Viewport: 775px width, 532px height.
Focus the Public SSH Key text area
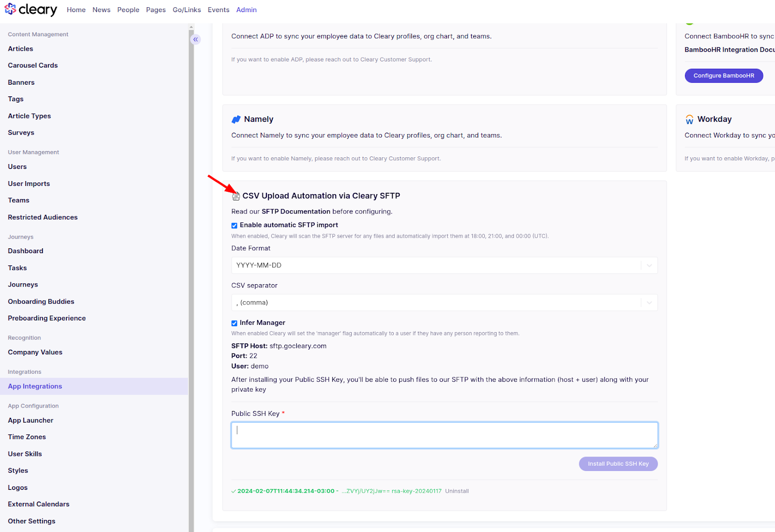coord(444,435)
